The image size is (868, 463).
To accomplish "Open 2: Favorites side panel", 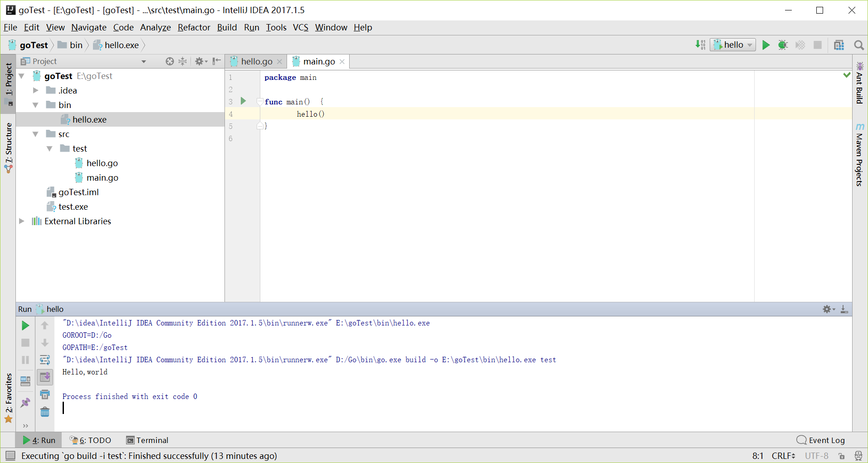I will [9, 398].
